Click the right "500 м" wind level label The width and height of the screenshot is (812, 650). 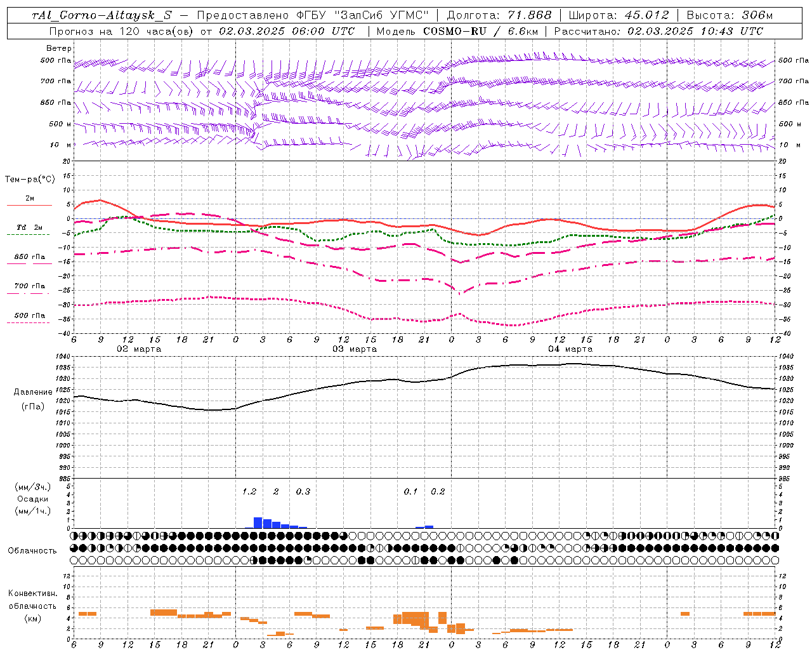[790, 124]
